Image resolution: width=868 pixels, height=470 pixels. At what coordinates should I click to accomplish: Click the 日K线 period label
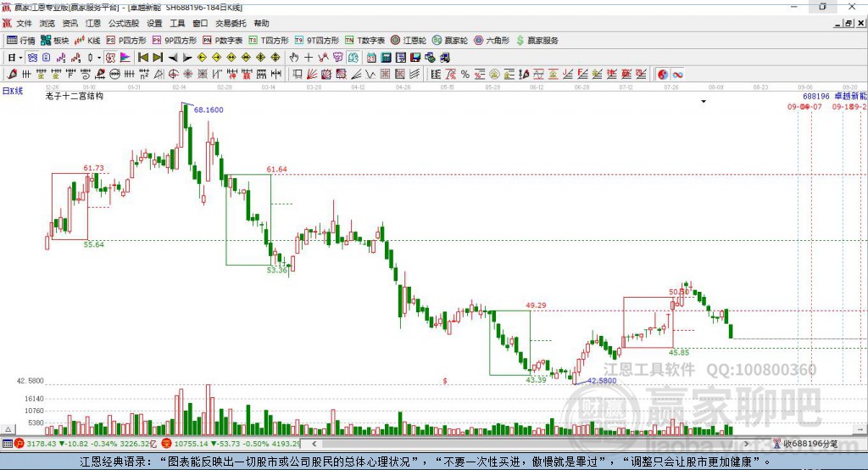point(13,91)
